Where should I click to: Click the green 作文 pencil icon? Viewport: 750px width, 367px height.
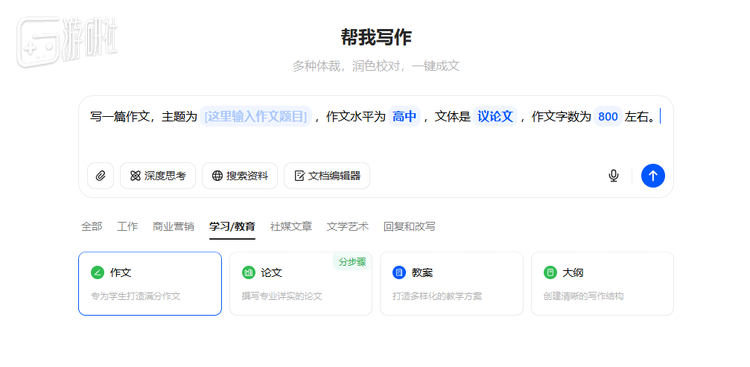pyautogui.click(x=98, y=273)
